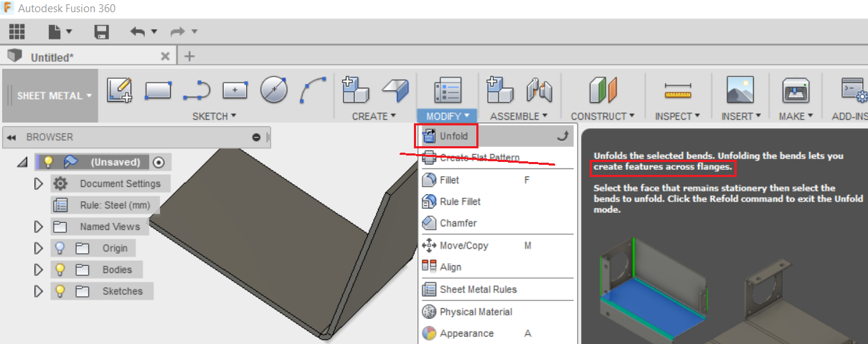Toggle the (Unsaved) component visibility bulb

[x=49, y=162]
